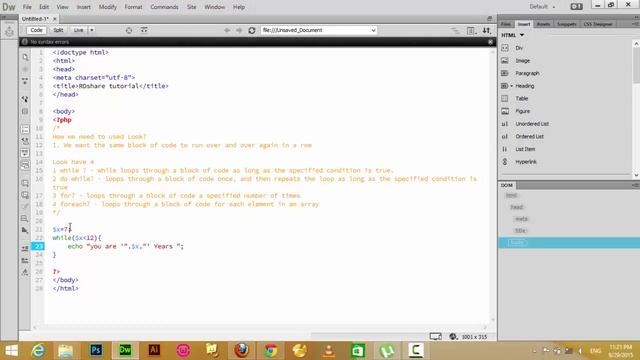The width and height of the screenshot is (640, 360).
Task: Open the Site menu
Action: tap(191, 7)
